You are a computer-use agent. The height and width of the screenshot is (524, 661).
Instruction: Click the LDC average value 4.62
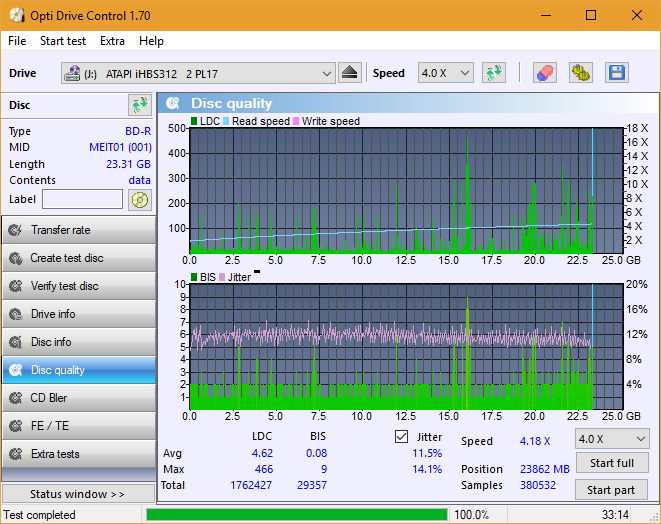click(x=262, y=453)
